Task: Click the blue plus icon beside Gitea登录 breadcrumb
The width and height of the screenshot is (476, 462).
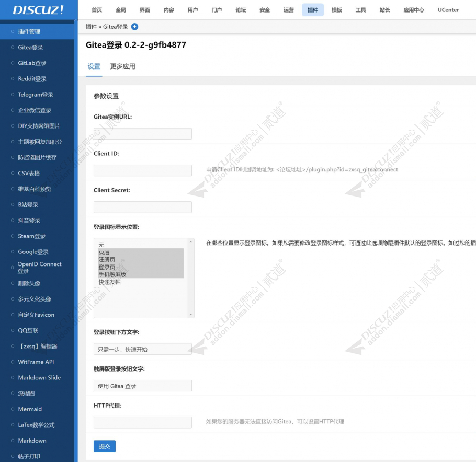Action: click(134, 27)
